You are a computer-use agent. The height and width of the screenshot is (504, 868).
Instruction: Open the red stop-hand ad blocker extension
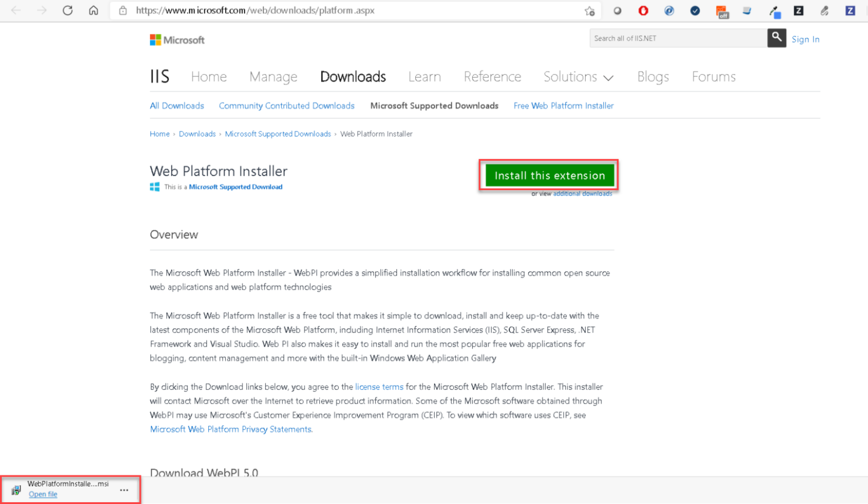point(643,10)
